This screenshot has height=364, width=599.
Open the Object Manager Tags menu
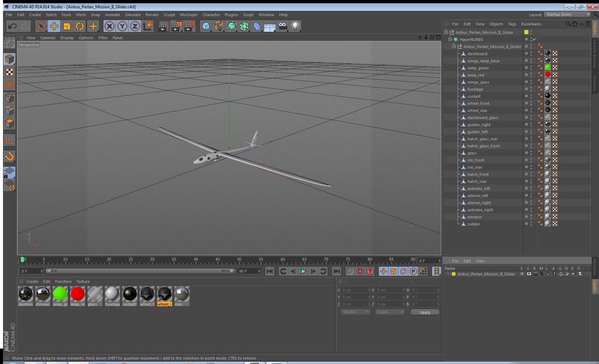(x=512, y=24)
